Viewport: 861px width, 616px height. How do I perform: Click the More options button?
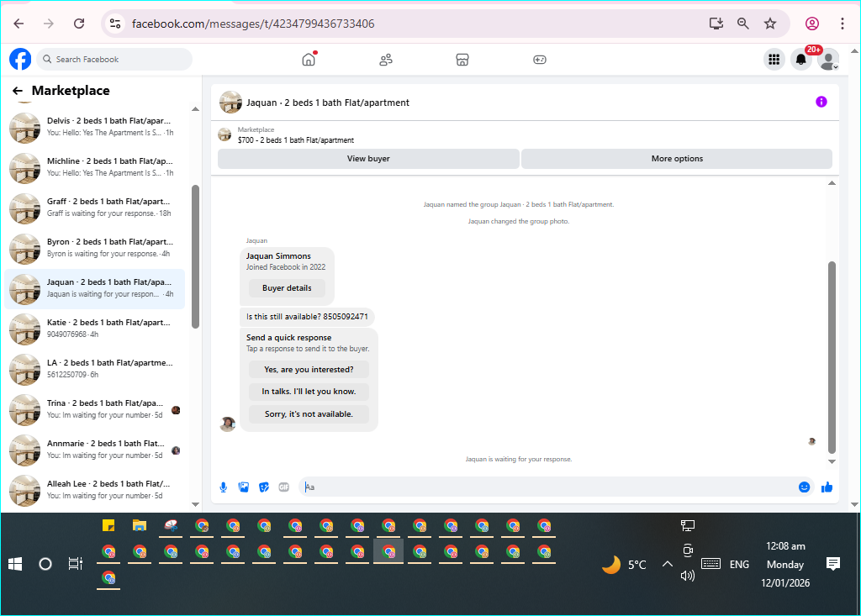(x=677, y=159)
